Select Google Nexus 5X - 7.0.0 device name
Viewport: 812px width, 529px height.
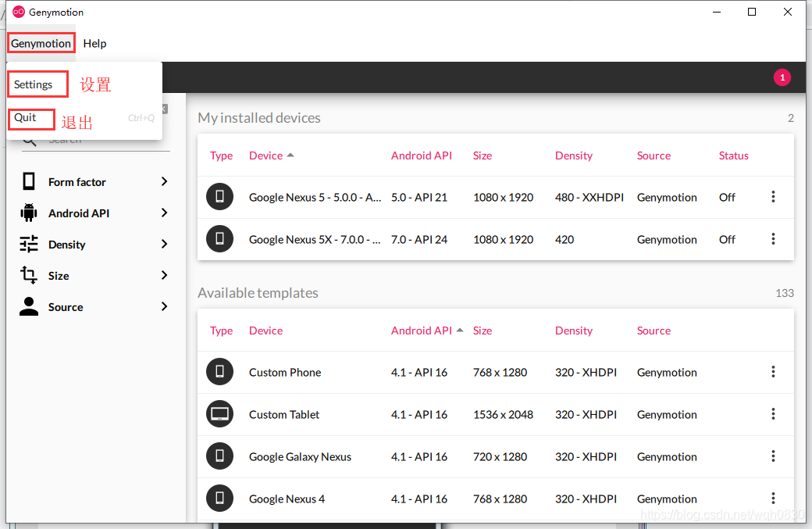pyautogui.click(x=315, y=239)
